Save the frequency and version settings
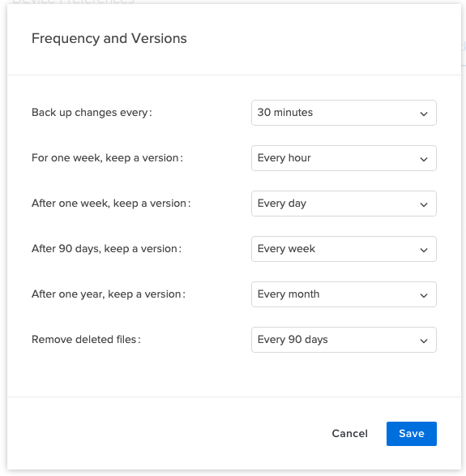466x476 pixels. pyautogui.click(x=412, y=434)
